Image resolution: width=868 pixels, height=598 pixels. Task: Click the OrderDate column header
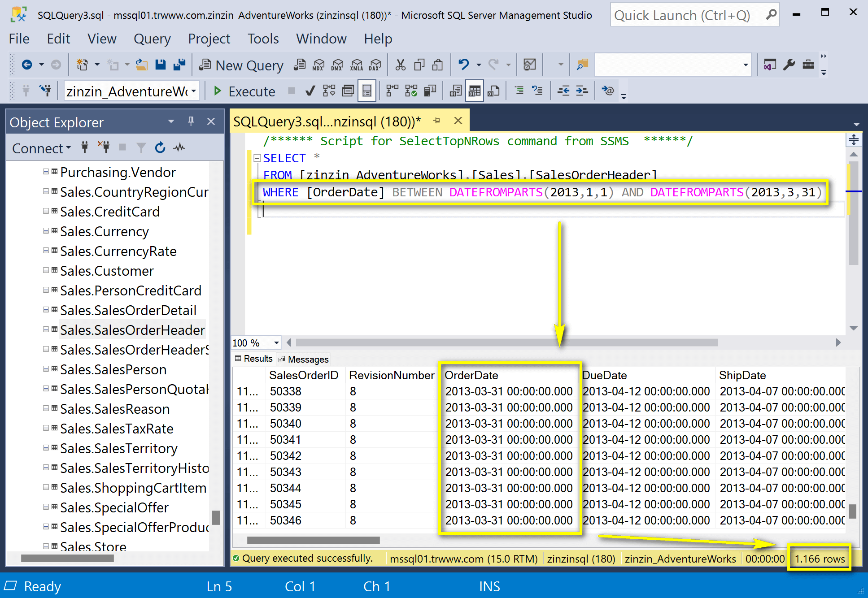click(x=509, y=375)
